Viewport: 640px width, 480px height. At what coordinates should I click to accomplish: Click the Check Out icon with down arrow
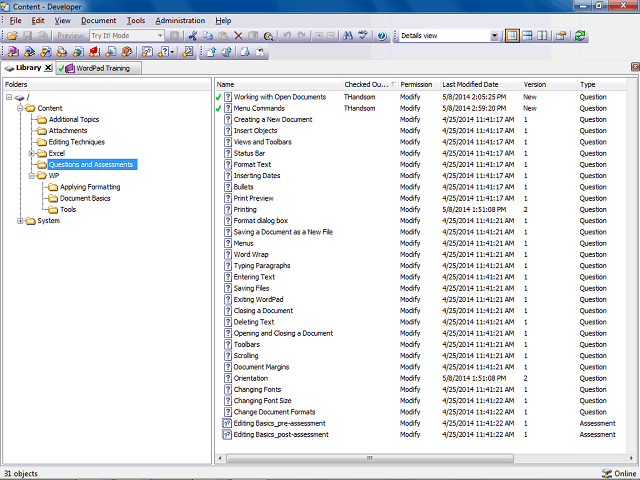pos(245,52)
